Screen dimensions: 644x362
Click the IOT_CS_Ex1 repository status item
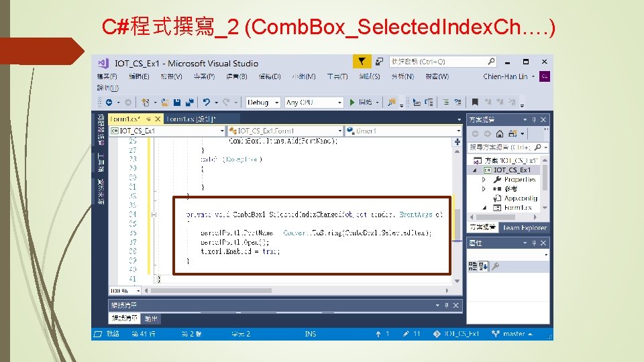point(456,334)
